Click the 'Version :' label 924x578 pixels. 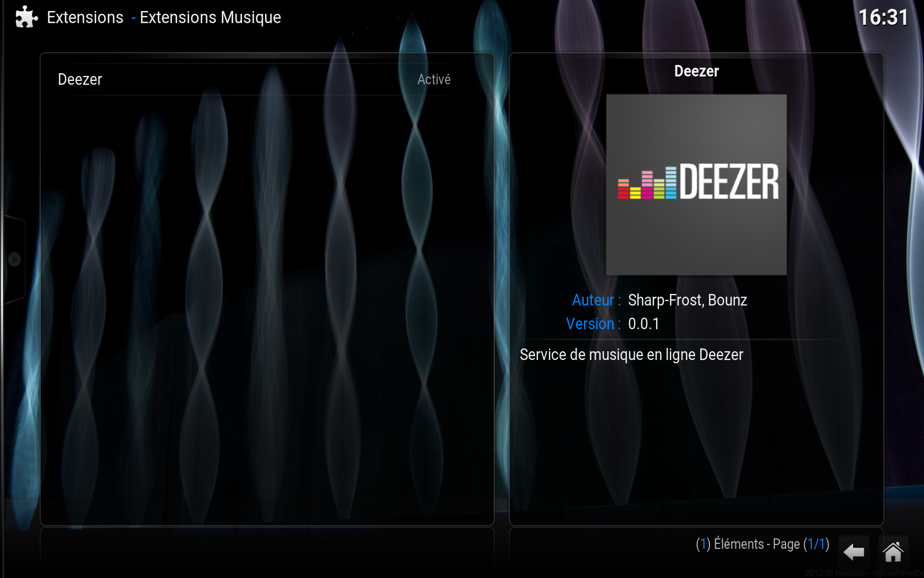tap(593, 324)
